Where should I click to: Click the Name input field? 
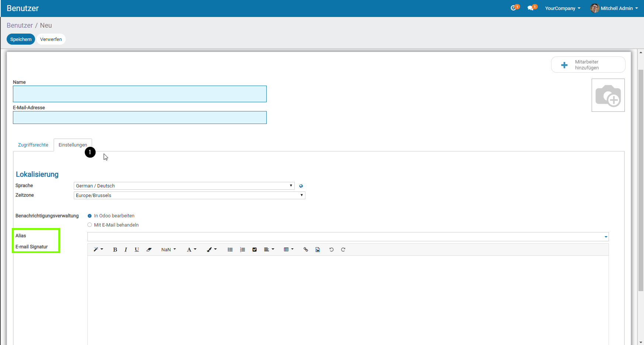tap(139, 94)
